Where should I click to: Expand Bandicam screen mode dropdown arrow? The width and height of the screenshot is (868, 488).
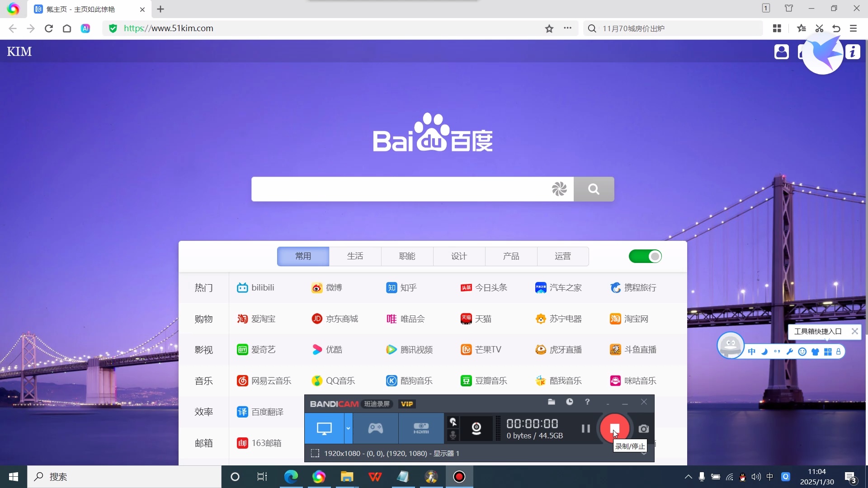click(347, 428)
